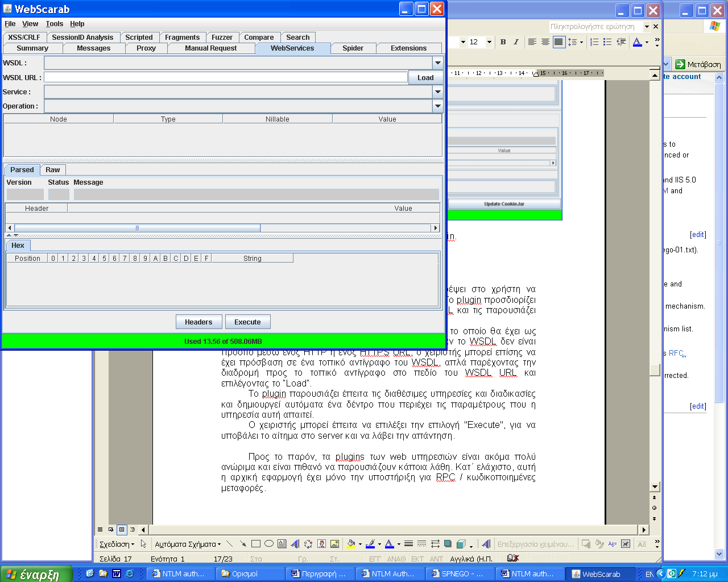Switch to the Fuzzer tab
The image size is (728, 582).
[x=222, y=38]
